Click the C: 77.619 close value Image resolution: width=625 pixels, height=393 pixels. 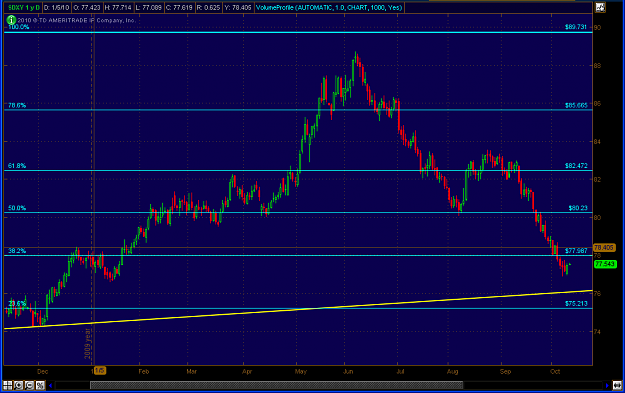tap(179, 8)
